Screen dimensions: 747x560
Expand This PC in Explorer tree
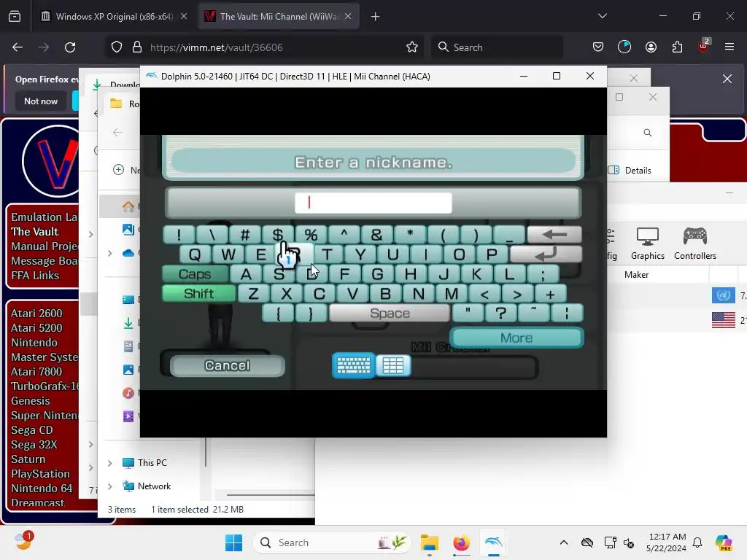(110, 463)
